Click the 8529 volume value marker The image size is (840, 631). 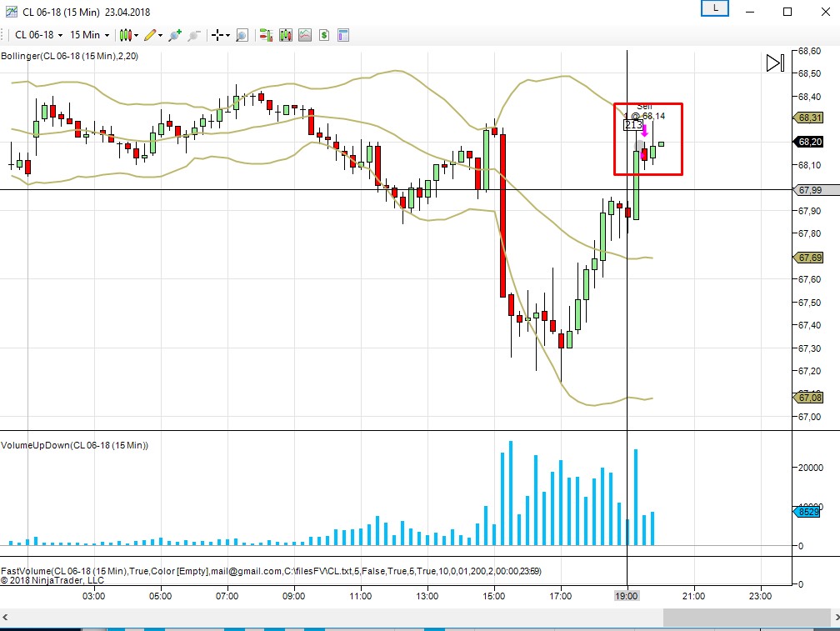(807, 512)
